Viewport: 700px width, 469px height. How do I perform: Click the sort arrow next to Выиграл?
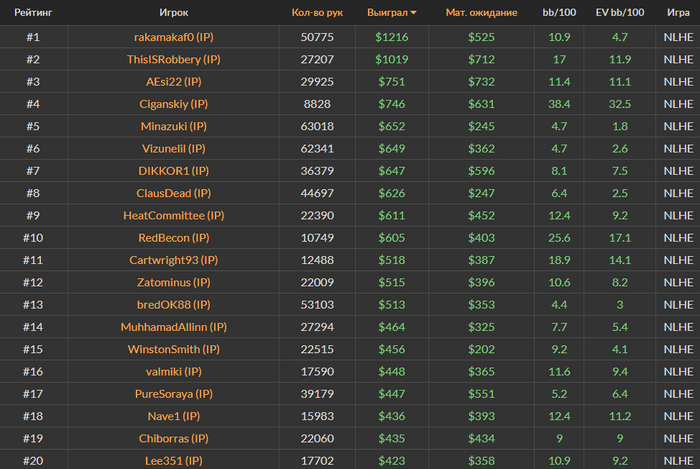pos(413,13)
